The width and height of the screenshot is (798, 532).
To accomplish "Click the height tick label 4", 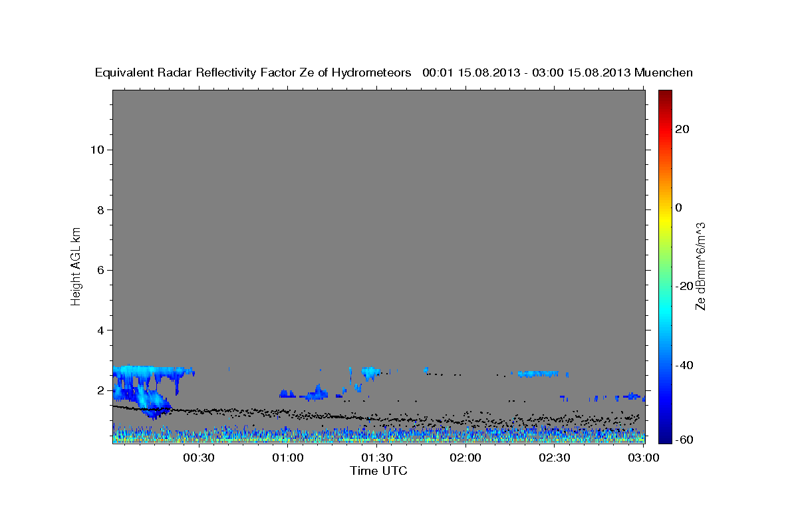I will tap(100, 331).
